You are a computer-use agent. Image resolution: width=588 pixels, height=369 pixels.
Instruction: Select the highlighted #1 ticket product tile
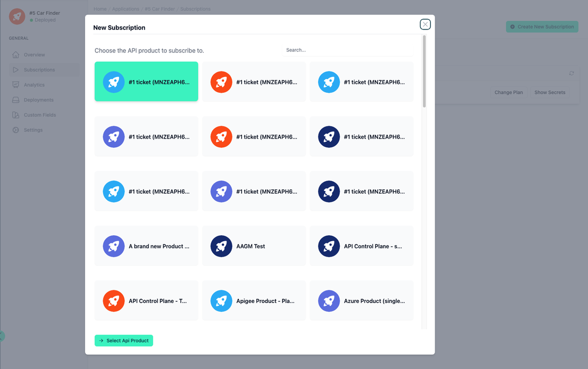tap(146, 82)
